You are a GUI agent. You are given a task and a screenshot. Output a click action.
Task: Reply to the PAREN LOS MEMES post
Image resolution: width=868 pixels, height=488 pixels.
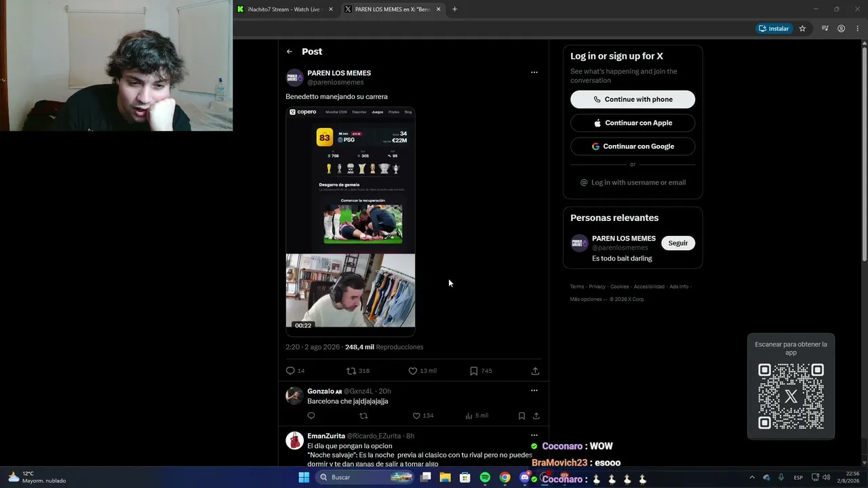pos(290,371)
